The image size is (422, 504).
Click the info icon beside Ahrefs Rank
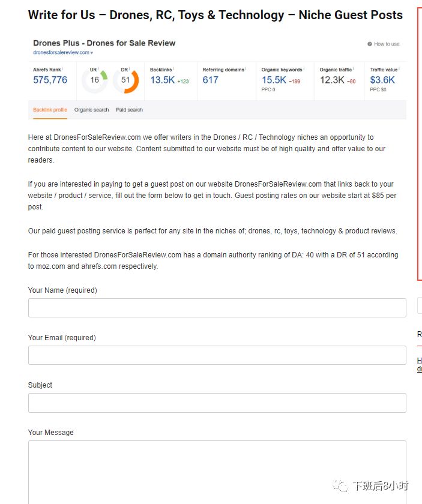(62, 69)
